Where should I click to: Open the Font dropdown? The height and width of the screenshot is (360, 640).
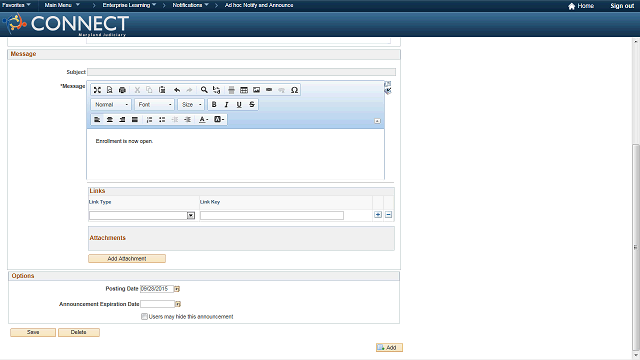click(x=155, y=104)
